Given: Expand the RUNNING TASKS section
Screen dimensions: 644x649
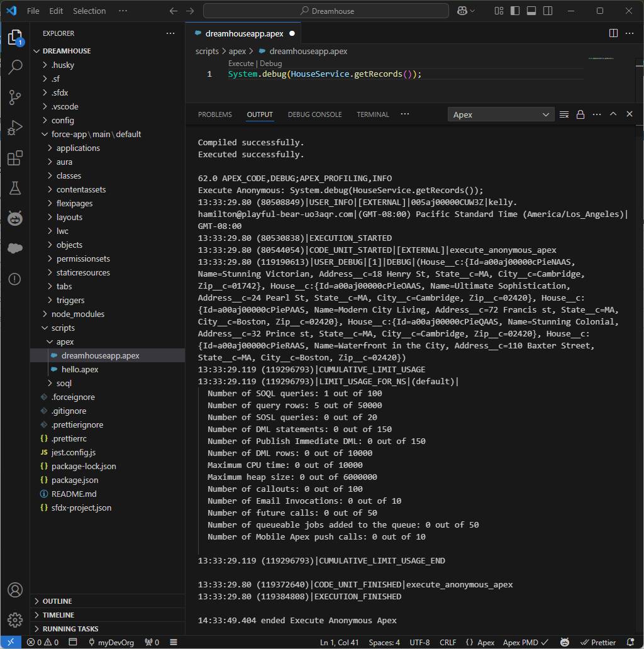Looking at the screenshot, I should click(108, 629).
